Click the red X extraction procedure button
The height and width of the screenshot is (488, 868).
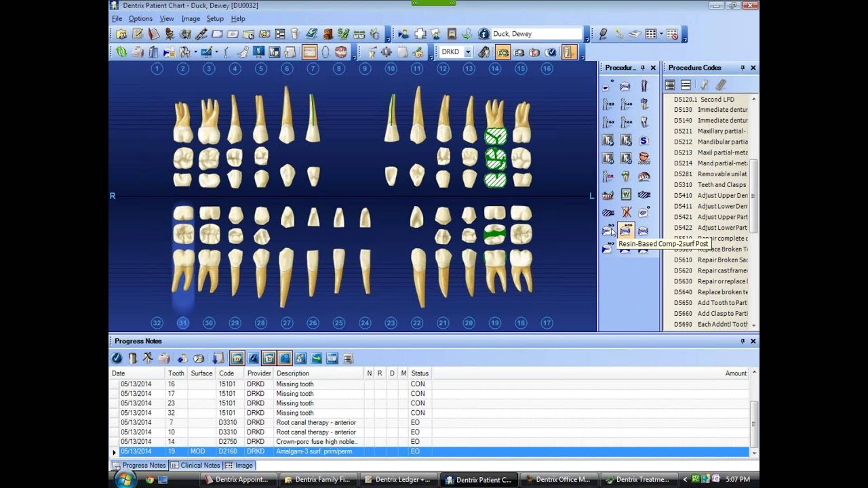(626, 212)
